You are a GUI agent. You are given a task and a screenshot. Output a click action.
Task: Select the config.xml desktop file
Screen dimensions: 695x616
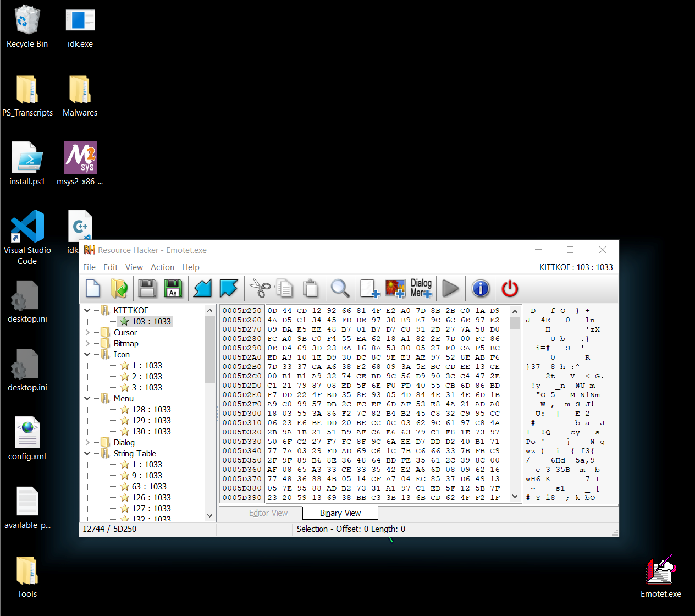tap(27, 438)
